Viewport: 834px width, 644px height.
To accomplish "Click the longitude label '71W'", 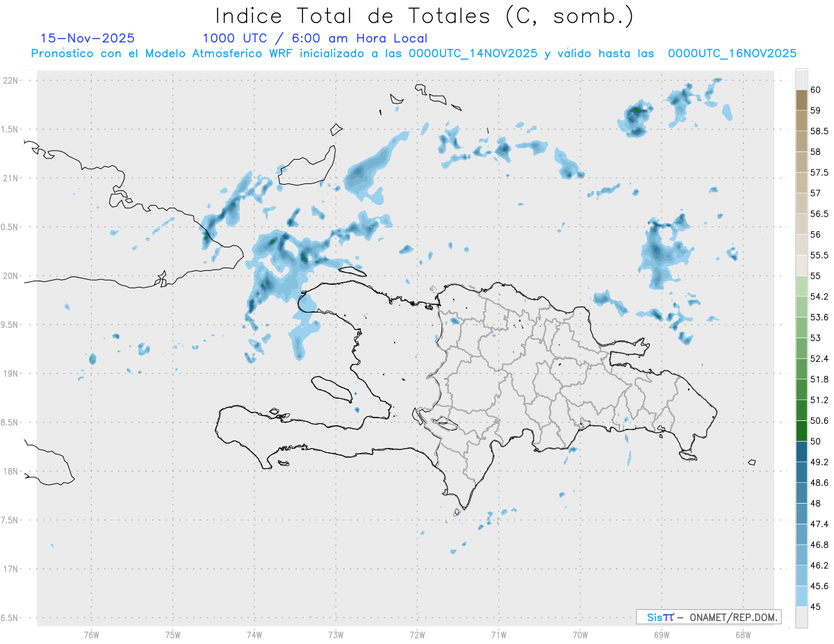I will tap(498, 634).
